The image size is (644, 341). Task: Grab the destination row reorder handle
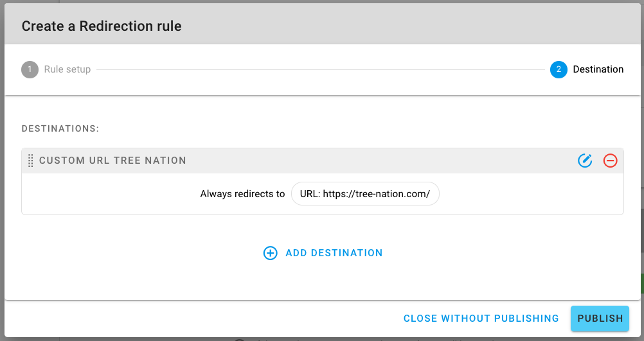coord(30,161)
